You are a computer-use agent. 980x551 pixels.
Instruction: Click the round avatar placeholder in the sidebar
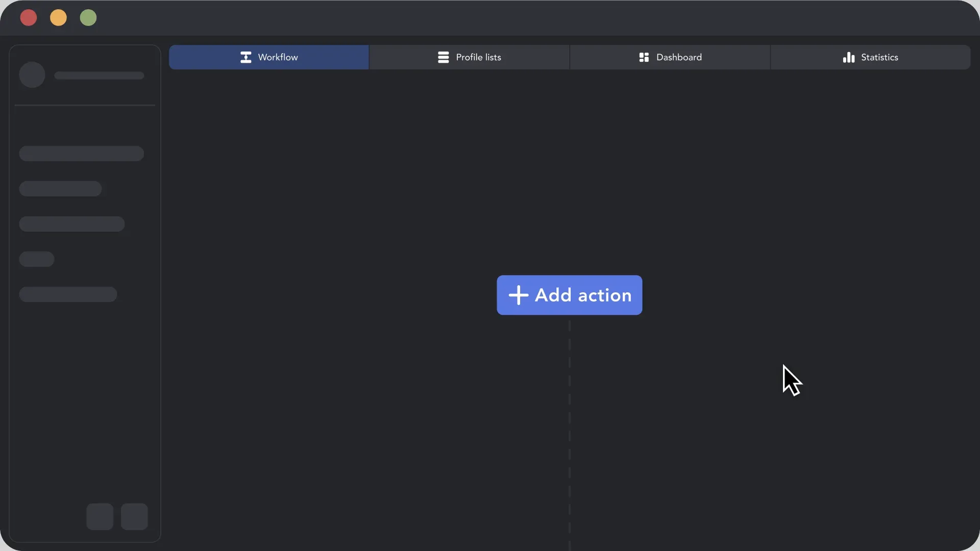pyautogui.click(x=32, y=75)
